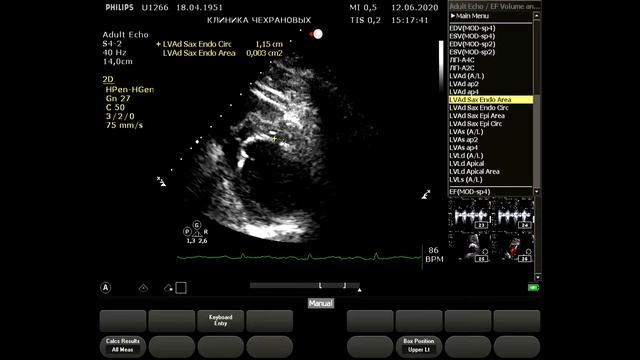Click the probe orientation marker dot

pos(317,34)
